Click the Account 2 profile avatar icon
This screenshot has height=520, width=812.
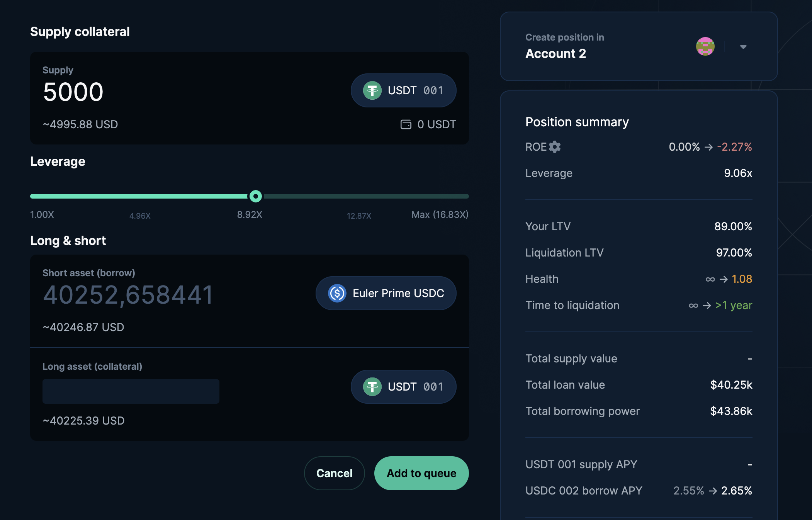(705, 47)
